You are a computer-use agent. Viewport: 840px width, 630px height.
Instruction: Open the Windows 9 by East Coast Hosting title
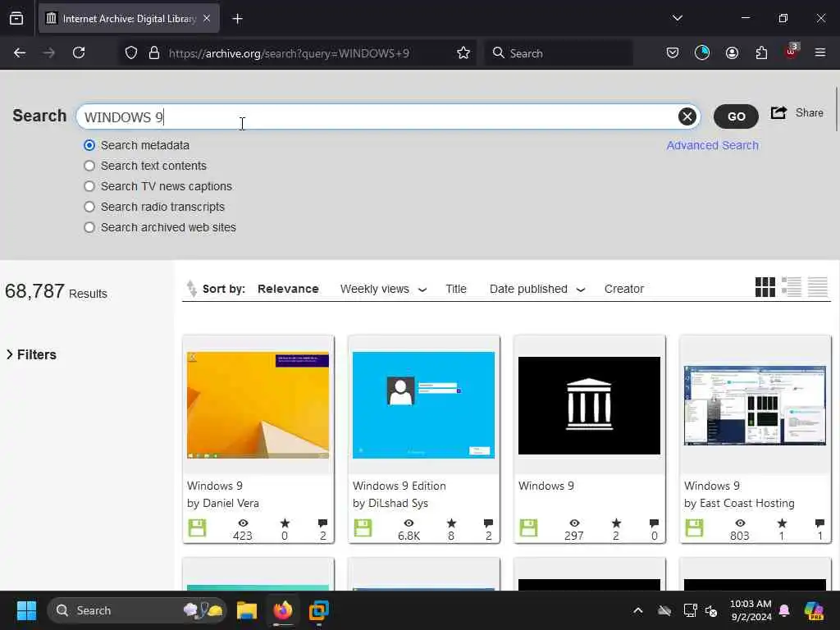click(x=712, y=486)
